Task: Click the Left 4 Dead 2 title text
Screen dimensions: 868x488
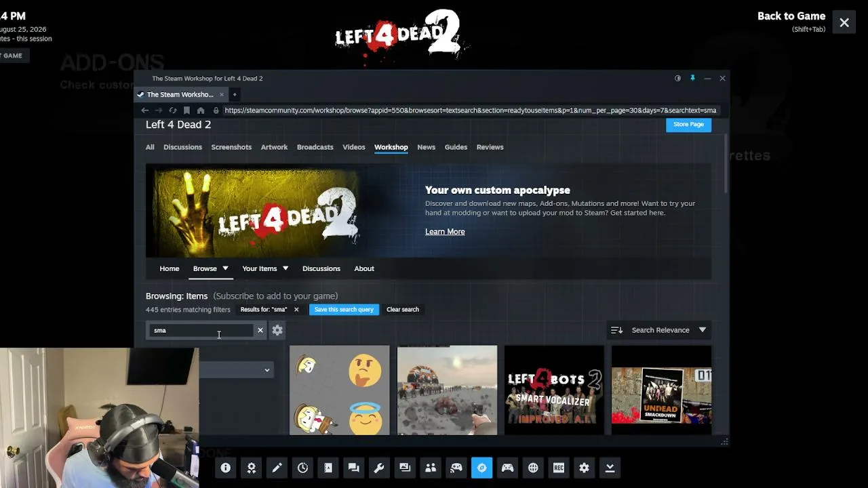Action: (178, 125)
